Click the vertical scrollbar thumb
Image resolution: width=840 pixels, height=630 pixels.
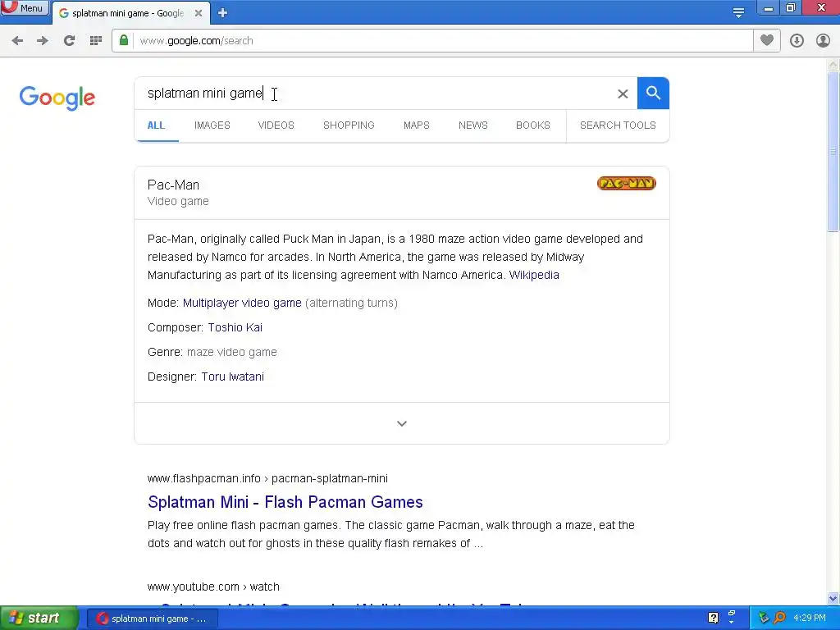[833, 152]
